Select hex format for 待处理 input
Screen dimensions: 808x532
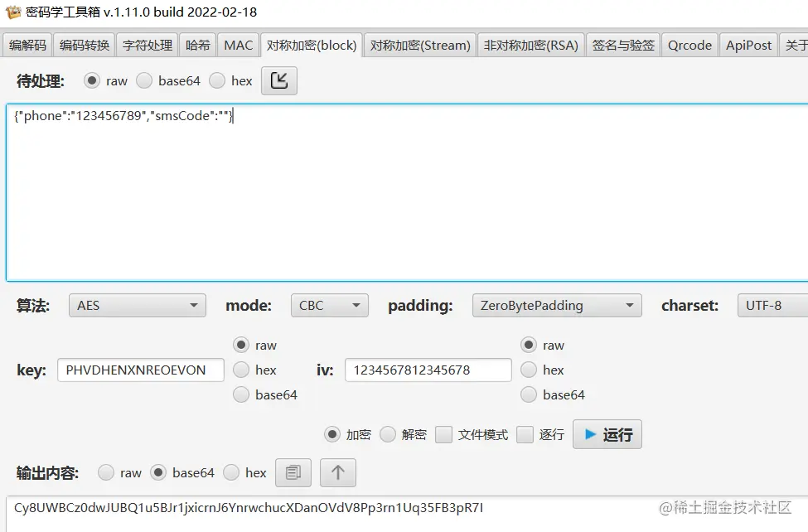217,81
